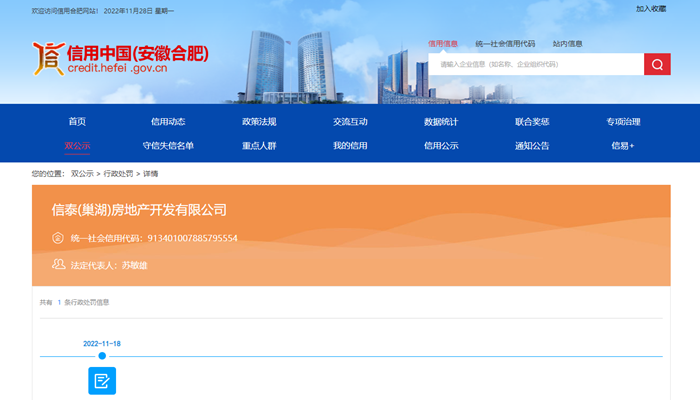700x400 pixels.
Task: Click 加入收藏 link at top right
Action: [651, 9]
